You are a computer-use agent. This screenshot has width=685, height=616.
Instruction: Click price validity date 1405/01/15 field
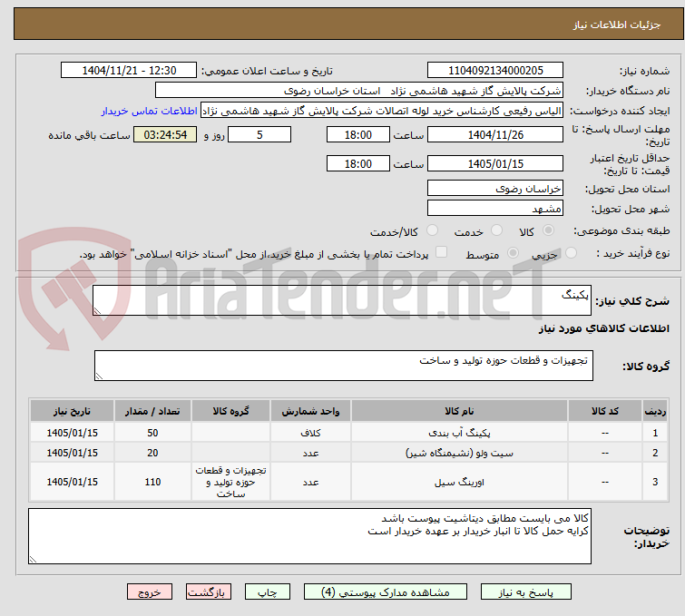click(x=495, y=164)
